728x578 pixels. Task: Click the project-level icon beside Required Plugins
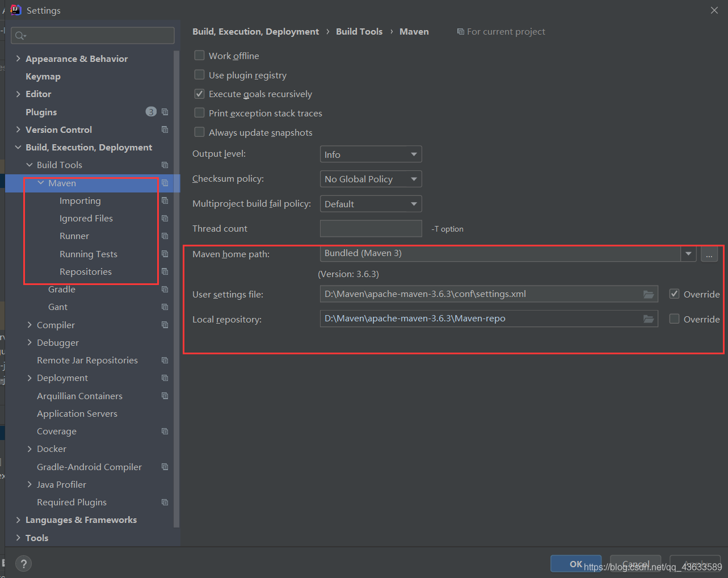tap(165, 502)
